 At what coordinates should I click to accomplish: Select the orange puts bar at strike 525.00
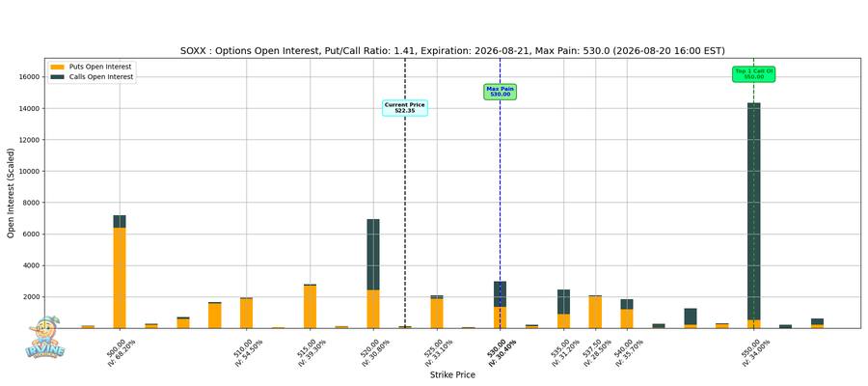pyautogui.click(x=437, y=314)
